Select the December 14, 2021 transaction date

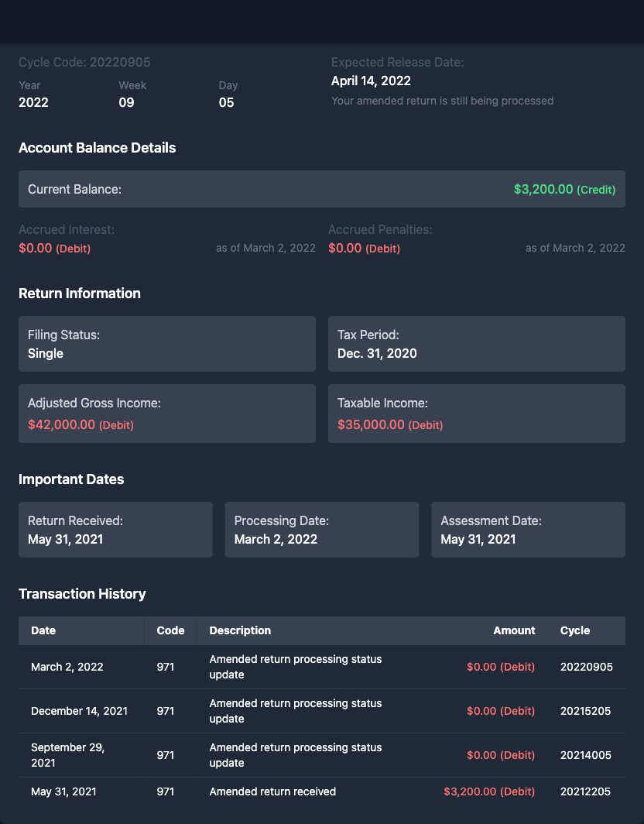pos(79,711)
